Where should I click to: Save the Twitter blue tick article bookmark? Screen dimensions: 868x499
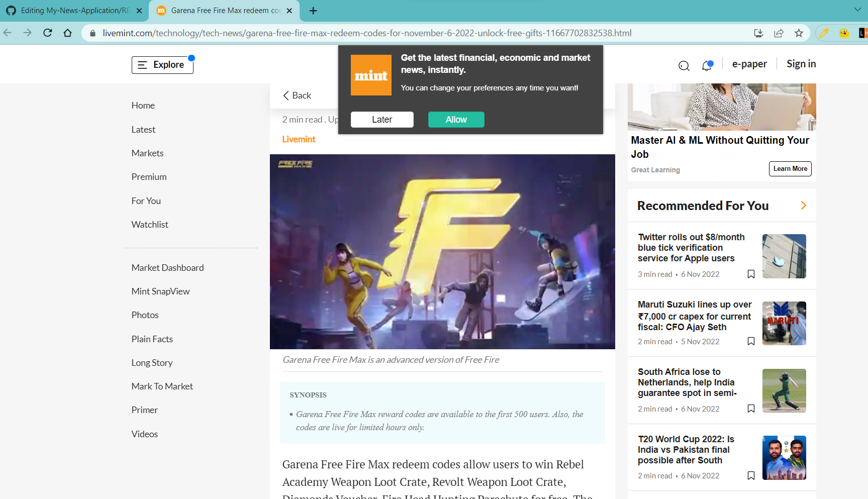751,274
